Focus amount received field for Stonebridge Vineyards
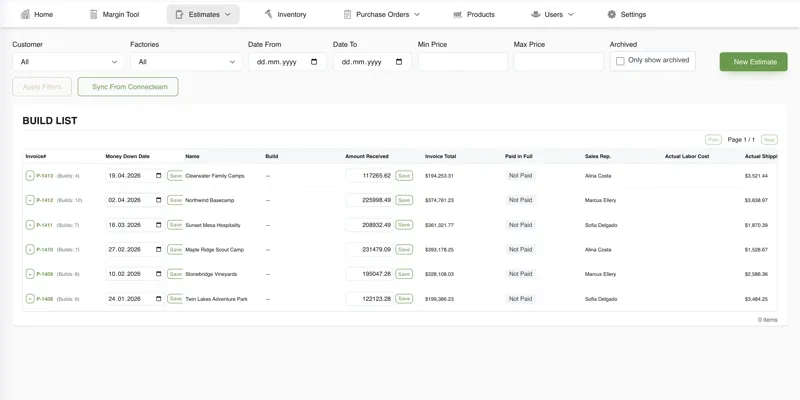Image resolution: width=800 pixels, height=400 pixels. pos(369,274)
